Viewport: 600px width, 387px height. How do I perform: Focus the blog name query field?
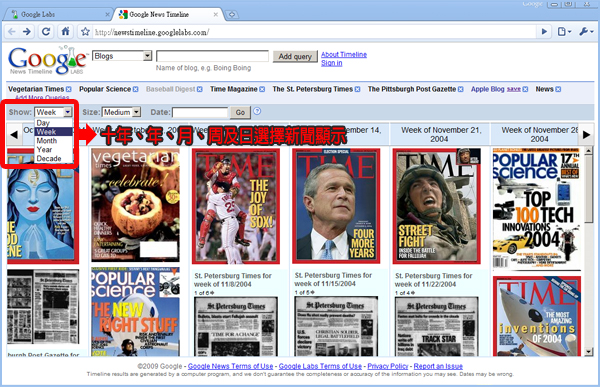tap(212, 56)
